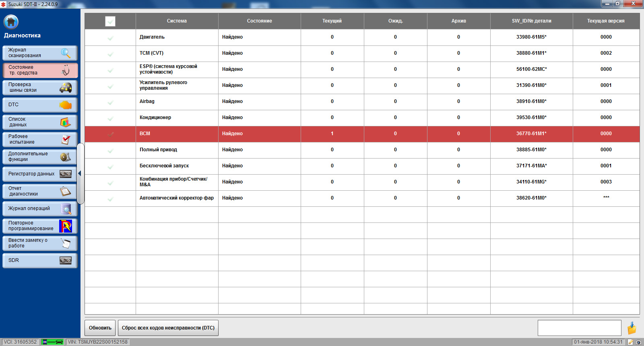Open Отчет диагностики menu item
The image size is (644, 346).
40,191
